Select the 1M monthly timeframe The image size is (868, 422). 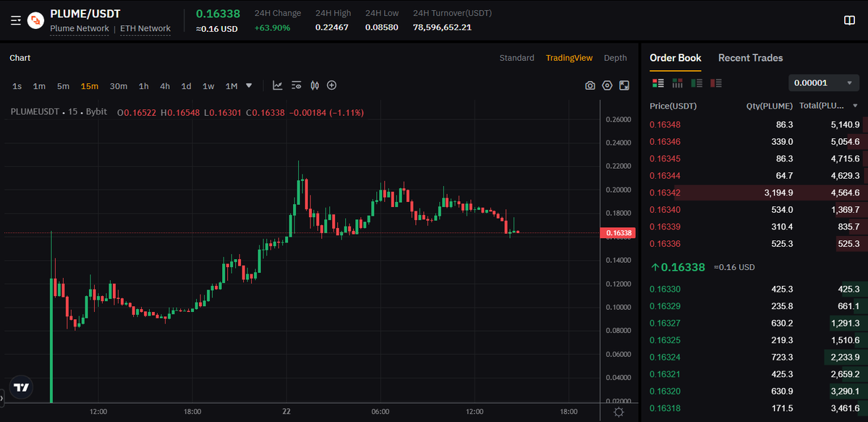(x=231, y=86)
